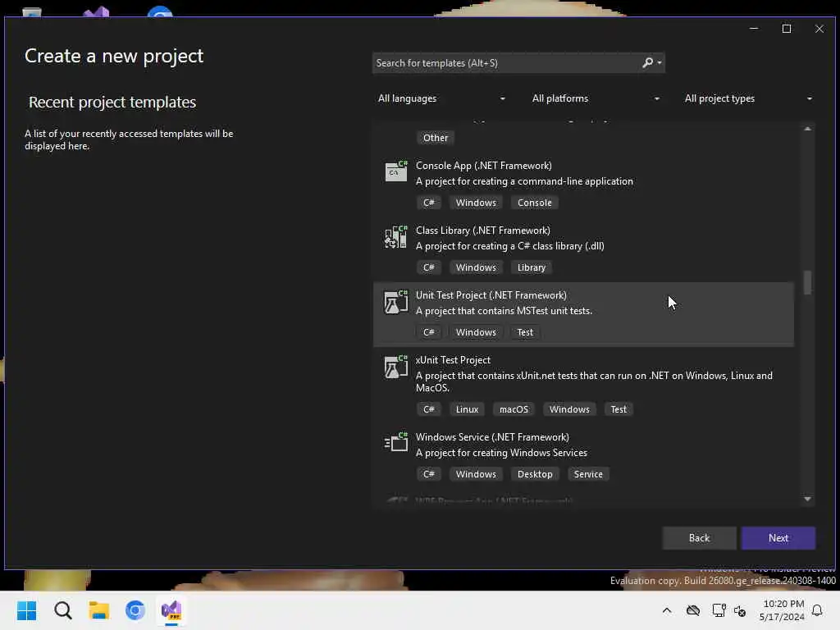Click the template list scrollbar thumb
This screenshot has width=840, height=630.
pos(807,282)
